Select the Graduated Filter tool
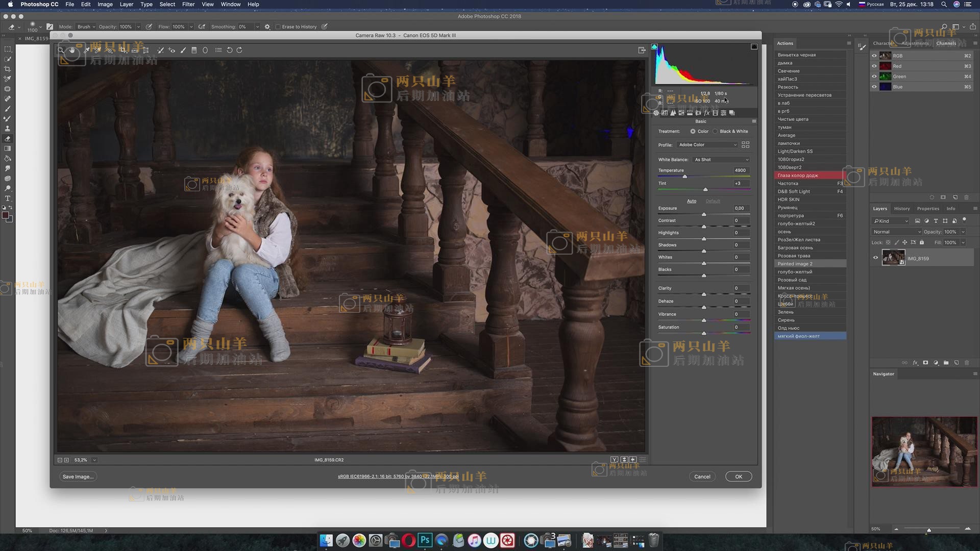The height and width of the screenshot is (551, 980). (194, 50)
